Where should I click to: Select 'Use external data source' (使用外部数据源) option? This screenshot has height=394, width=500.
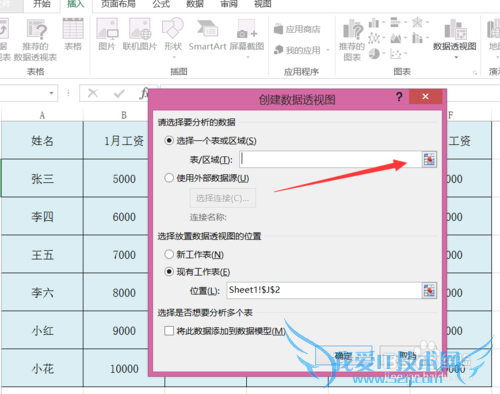pos(169,178)
